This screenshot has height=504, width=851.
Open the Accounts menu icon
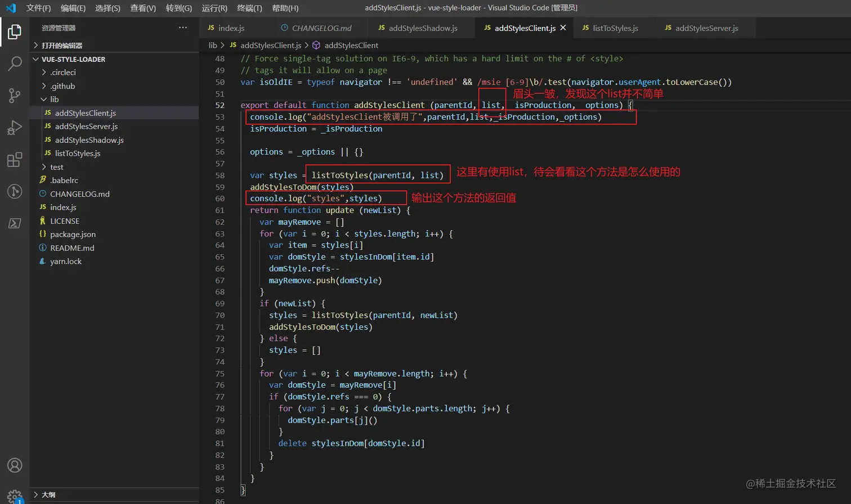[x=15, y=465]
